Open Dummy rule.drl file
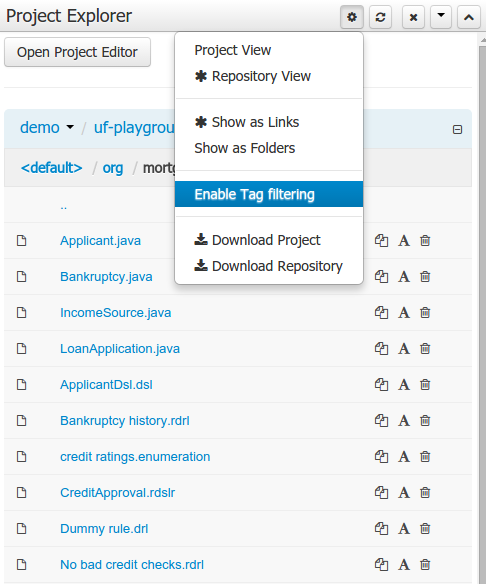Viewport: 486px width, 584px height. tap(104, 529)
